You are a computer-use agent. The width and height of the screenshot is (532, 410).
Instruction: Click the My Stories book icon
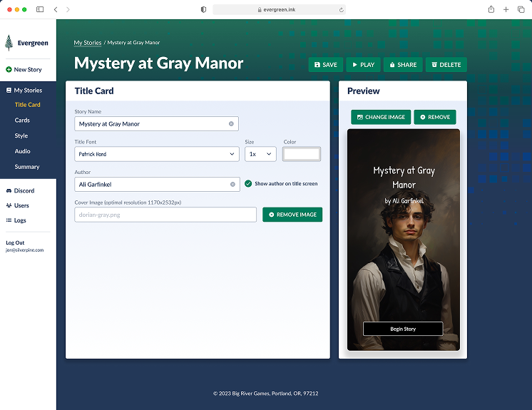9,91
